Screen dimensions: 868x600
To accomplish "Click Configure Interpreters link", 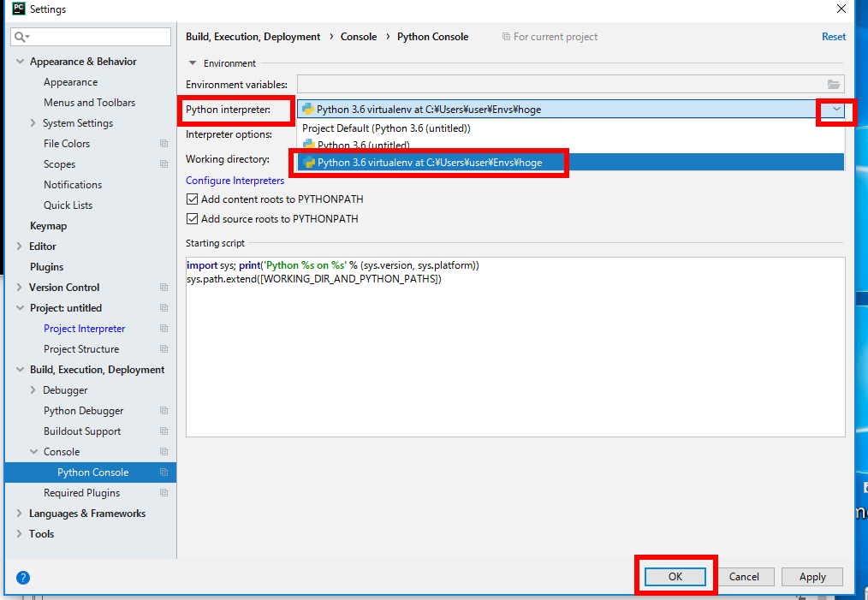I will (235, 181).
